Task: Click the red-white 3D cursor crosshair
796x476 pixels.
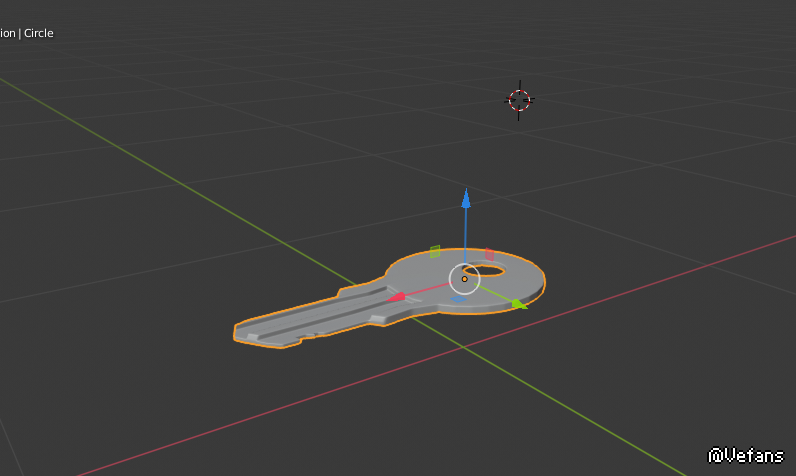Action: click(x=519, y=99)
